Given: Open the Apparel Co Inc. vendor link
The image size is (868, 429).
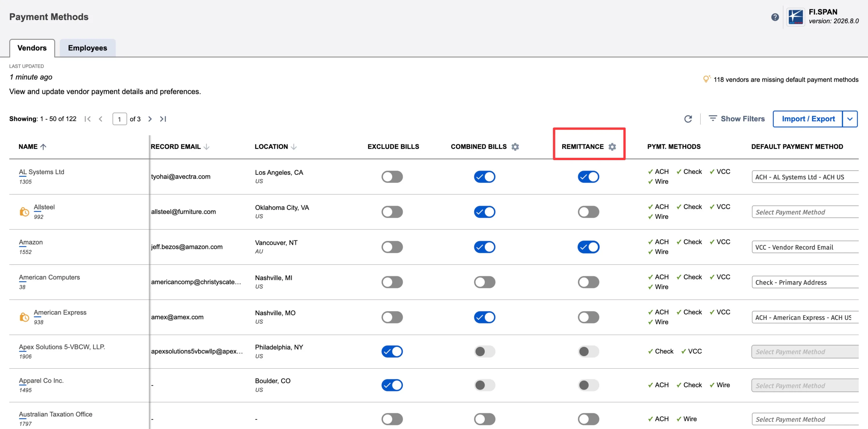Looking at the screenshot, I should pyautogui.click(x=41, y=381).
